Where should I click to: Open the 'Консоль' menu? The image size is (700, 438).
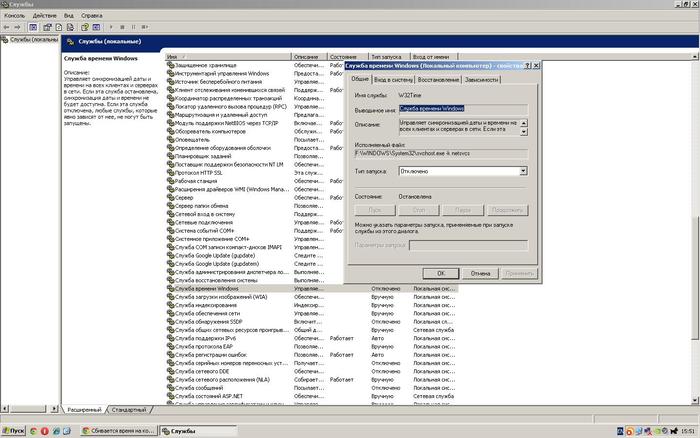coord(14,16)
